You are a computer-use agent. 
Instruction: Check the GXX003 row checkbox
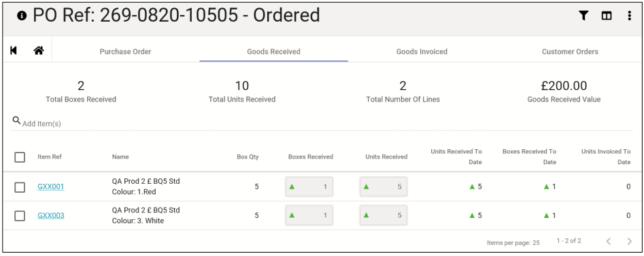pyautogui.click(x=20, y=216)
